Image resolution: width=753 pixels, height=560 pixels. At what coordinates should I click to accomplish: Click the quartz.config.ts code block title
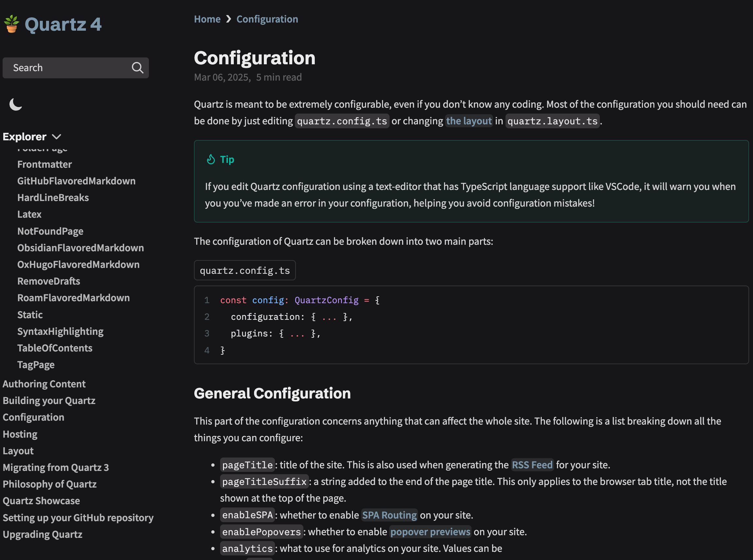(x=245, y=270)
